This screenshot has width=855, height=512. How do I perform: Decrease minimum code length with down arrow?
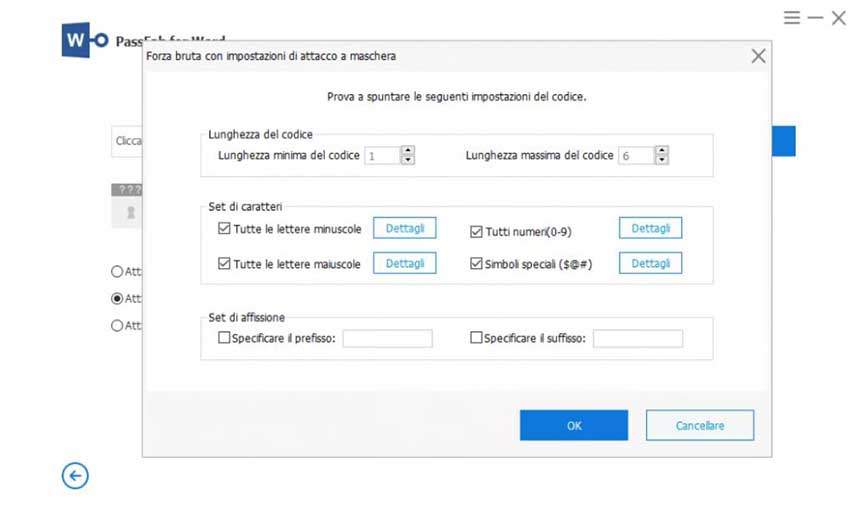tap(407, 160)
